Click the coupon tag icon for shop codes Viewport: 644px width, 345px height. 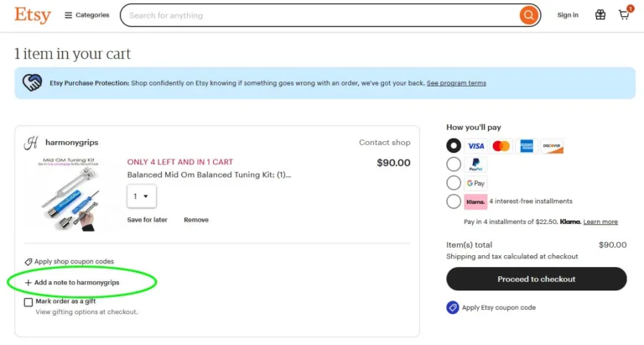pos(29,262)
